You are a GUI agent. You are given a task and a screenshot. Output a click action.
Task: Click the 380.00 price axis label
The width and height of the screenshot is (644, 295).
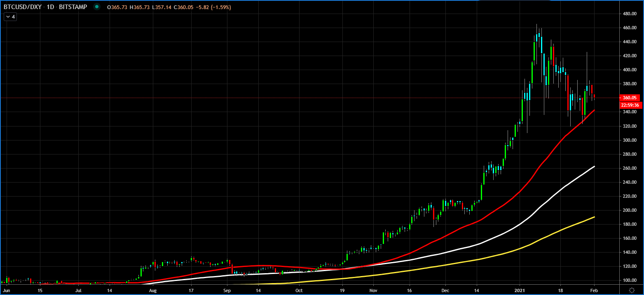pyautogui.click(x=630, y=84)
